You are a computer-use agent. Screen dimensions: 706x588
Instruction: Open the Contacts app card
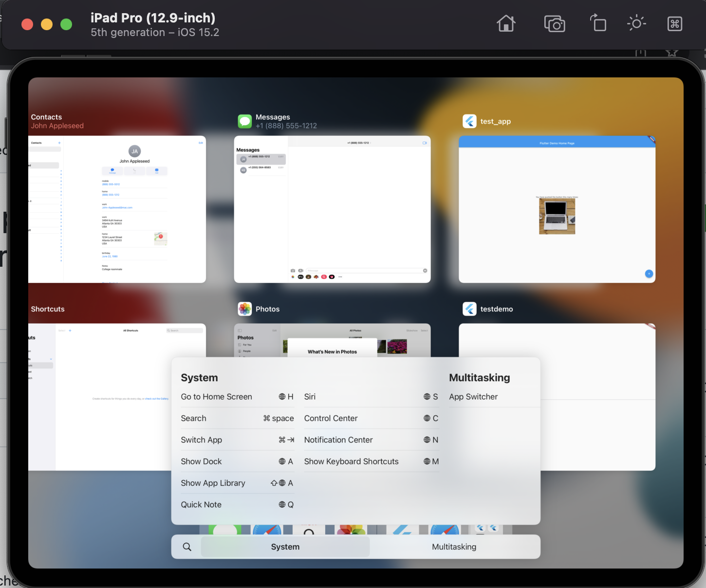[x=117, y=208]
